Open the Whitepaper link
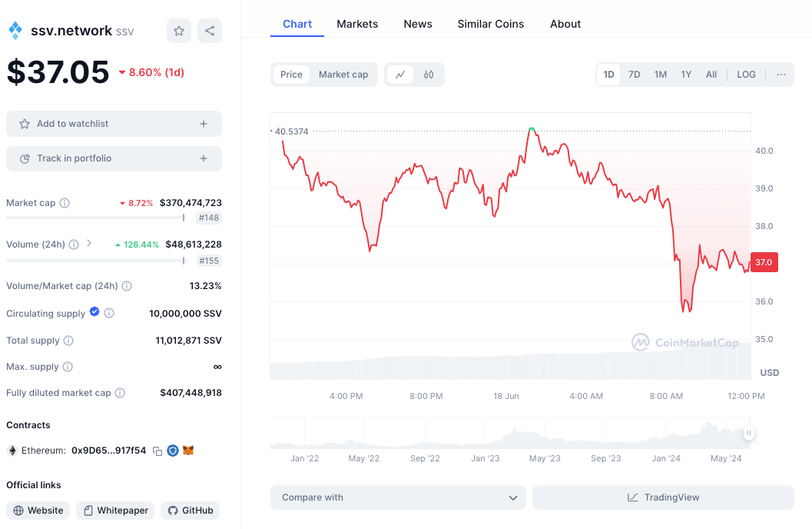The image size is (812, 529). tap(115, 511)
